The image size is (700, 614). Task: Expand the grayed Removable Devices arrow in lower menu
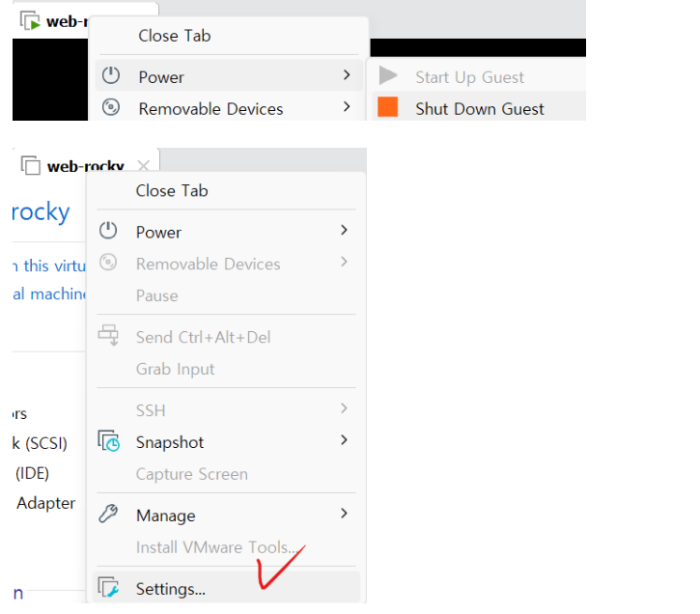tap(344, 262)
